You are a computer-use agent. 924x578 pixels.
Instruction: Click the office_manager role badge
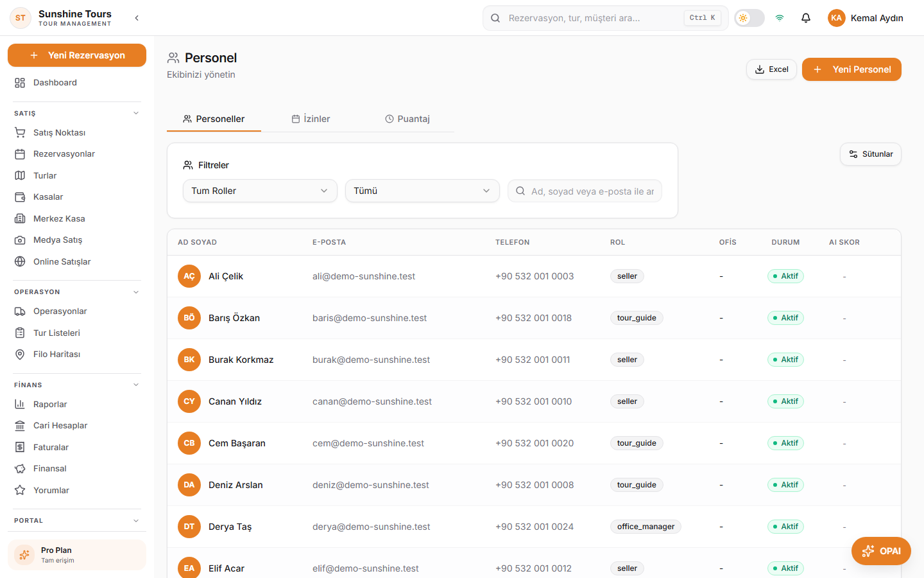click(646, 527)
